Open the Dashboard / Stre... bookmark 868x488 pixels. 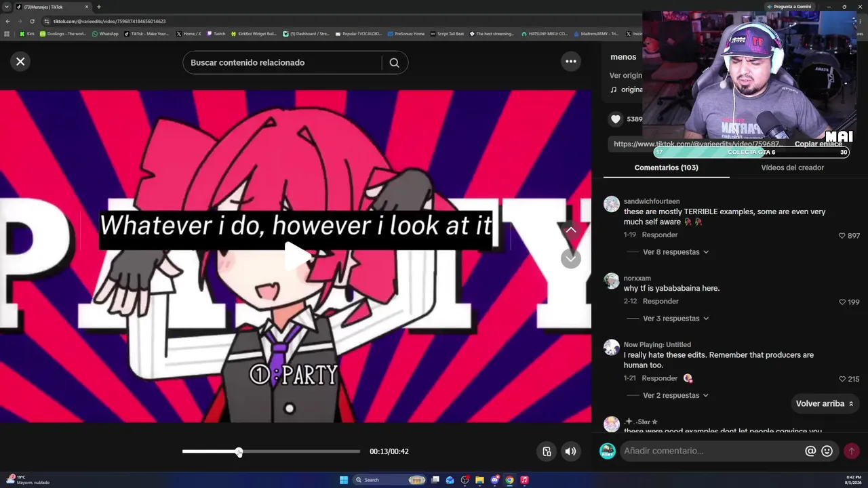[x=306, y=34]
